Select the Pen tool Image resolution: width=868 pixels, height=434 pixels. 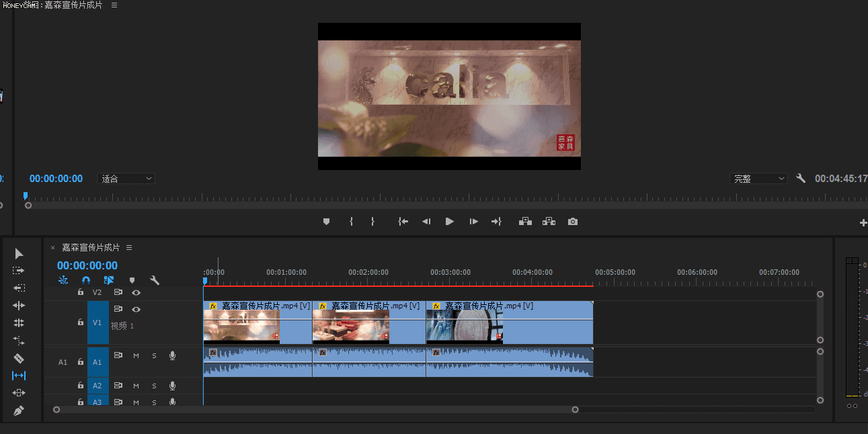pos(19,410)
